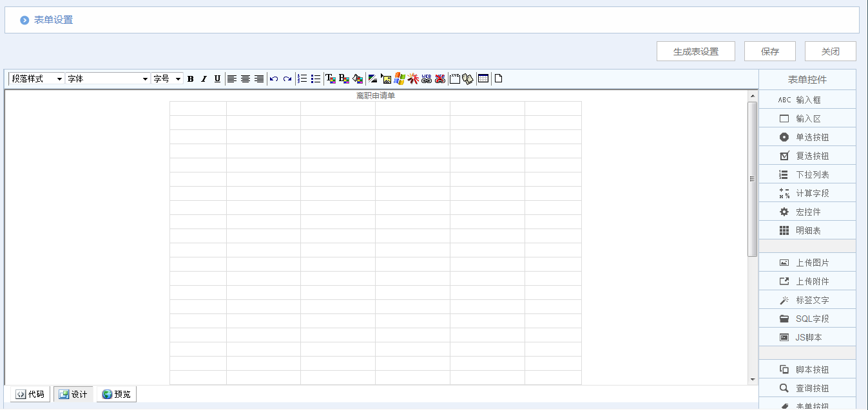Click the 生成表设置 button
This screenshot has height=410, width=868.
coord(695,51)
